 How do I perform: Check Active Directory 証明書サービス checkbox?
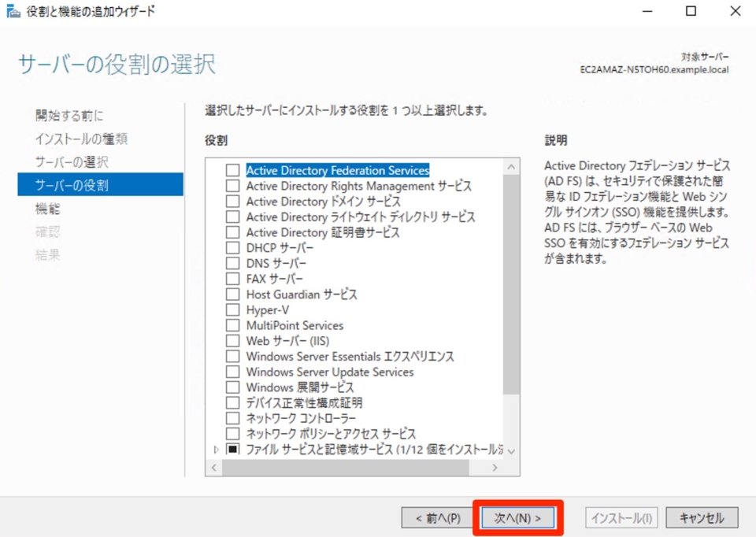click(x=233, y=231)
